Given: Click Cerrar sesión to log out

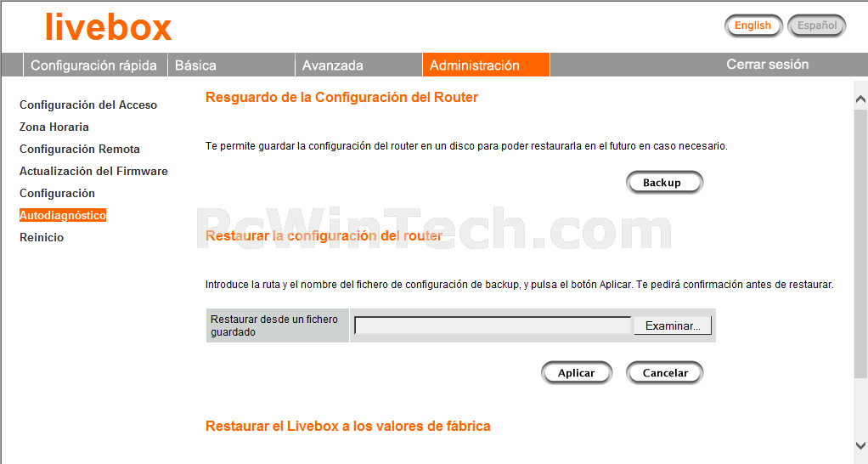Looking at the screenshot, I should [767, 65].
